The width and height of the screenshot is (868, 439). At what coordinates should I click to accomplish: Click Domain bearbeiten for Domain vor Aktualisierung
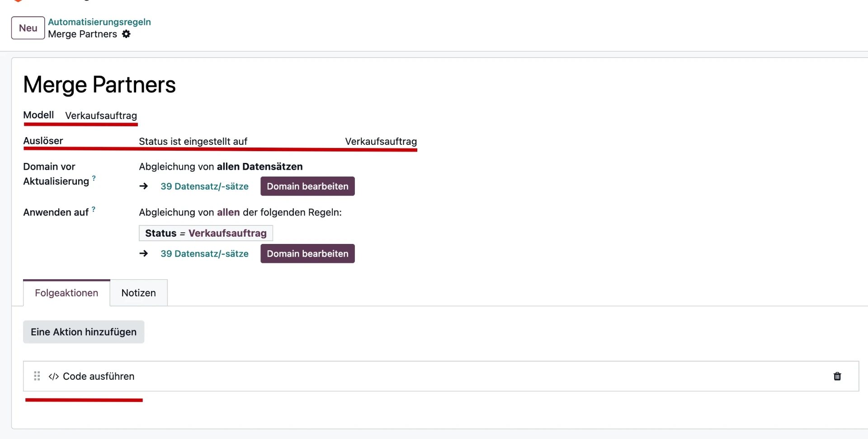coord(307,186)
